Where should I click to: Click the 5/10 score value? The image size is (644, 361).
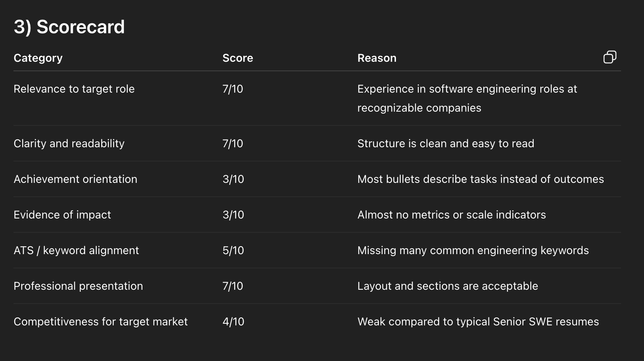point(233,251)
